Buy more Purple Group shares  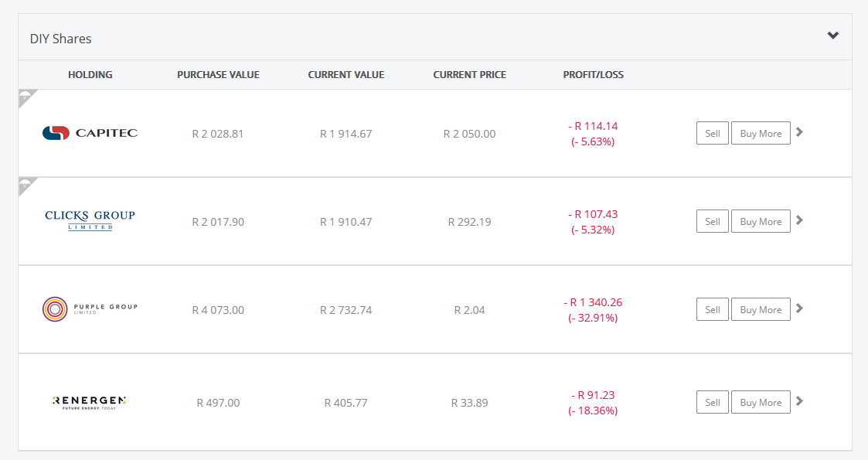pyautogui.click(x=760, y=309)
